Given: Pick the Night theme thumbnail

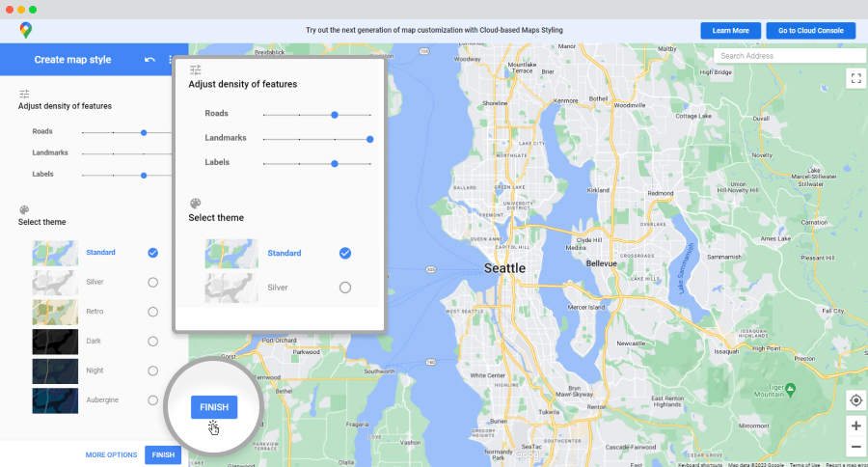Looking at the screenshot, I should click(55, 371).
